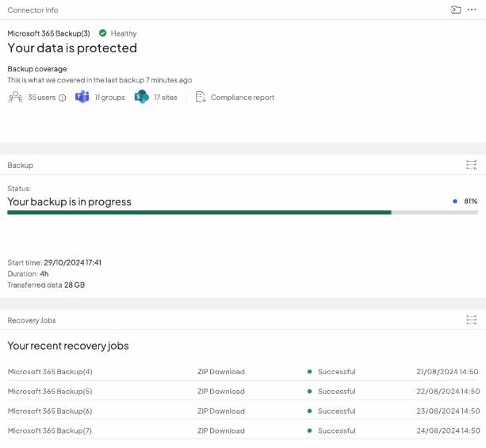Click the start time 29/10/2024 17:41
This screenshot has height=448, width=486.
pos(72,262)
